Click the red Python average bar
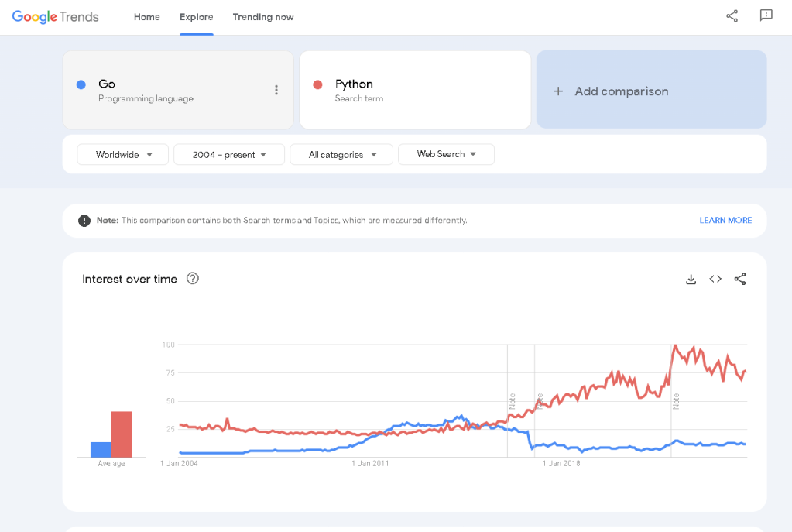Screen dimensions: 792x532 (122, 434)
